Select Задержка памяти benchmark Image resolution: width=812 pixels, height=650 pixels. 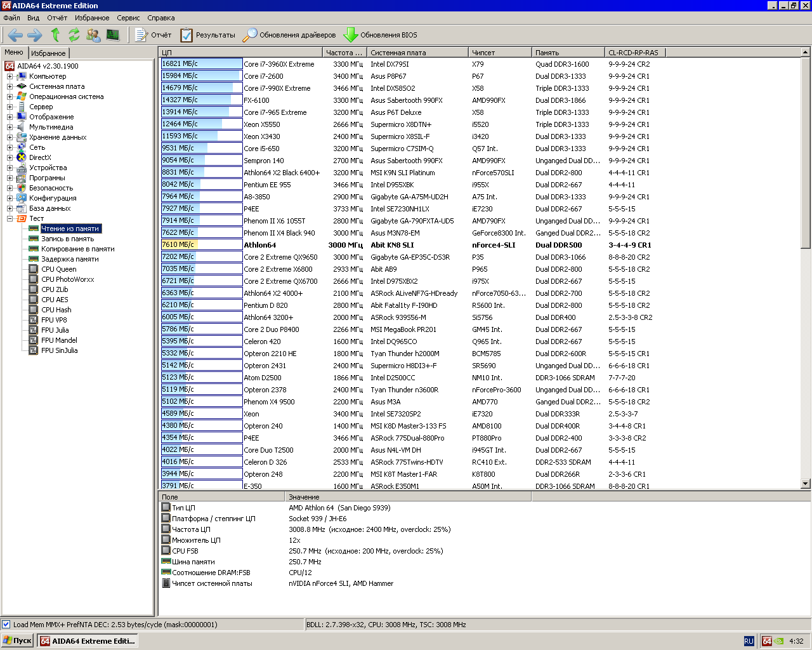(70, 259)
